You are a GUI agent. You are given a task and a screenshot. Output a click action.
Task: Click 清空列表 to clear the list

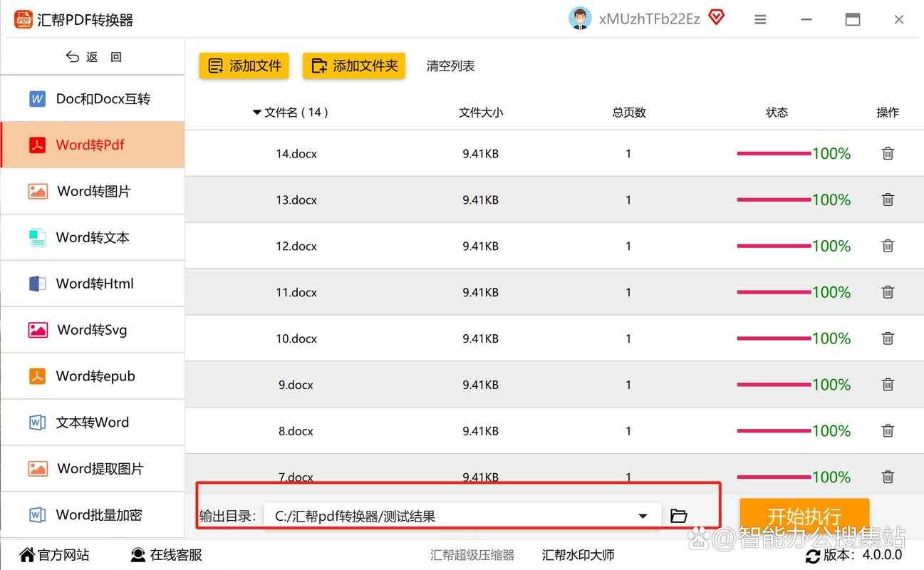450,66
